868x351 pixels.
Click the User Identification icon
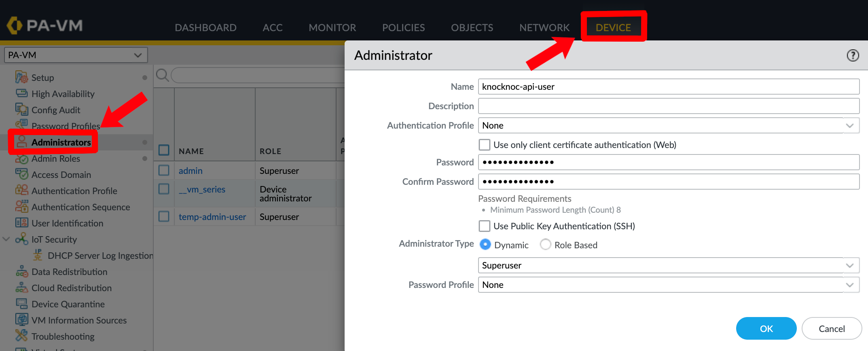pos(21,223)
